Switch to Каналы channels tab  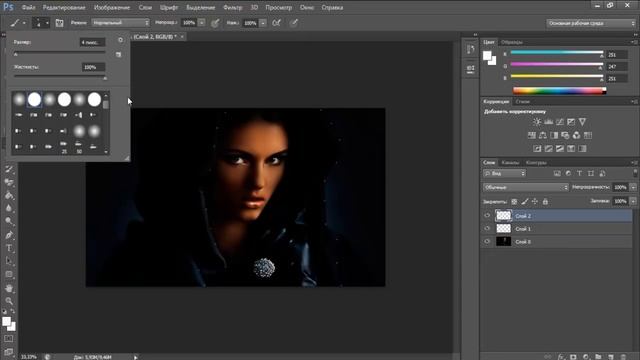click(x=510, y=162)
